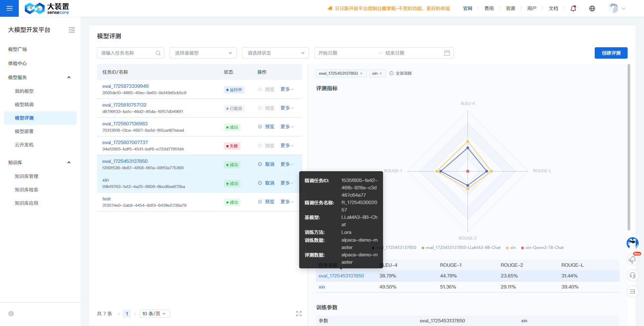Click the 创建评测 button
The image size is (644, 326).
611,53
